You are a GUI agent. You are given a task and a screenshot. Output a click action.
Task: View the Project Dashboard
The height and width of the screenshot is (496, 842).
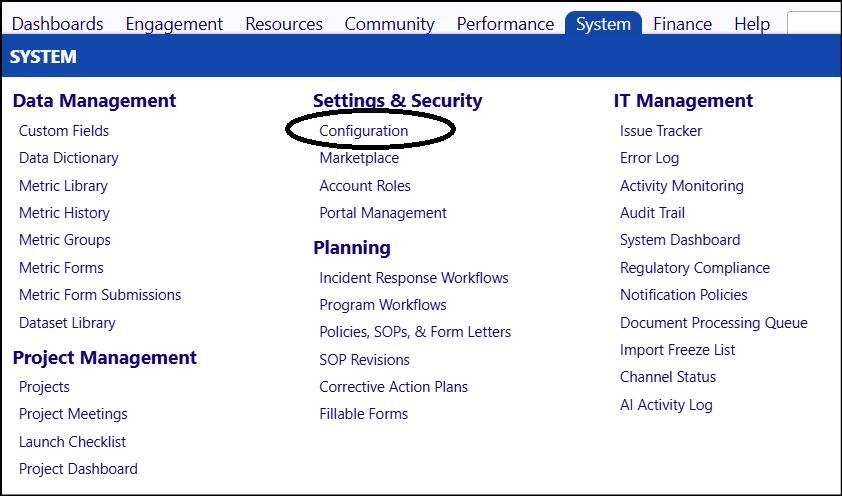[78, 469]
